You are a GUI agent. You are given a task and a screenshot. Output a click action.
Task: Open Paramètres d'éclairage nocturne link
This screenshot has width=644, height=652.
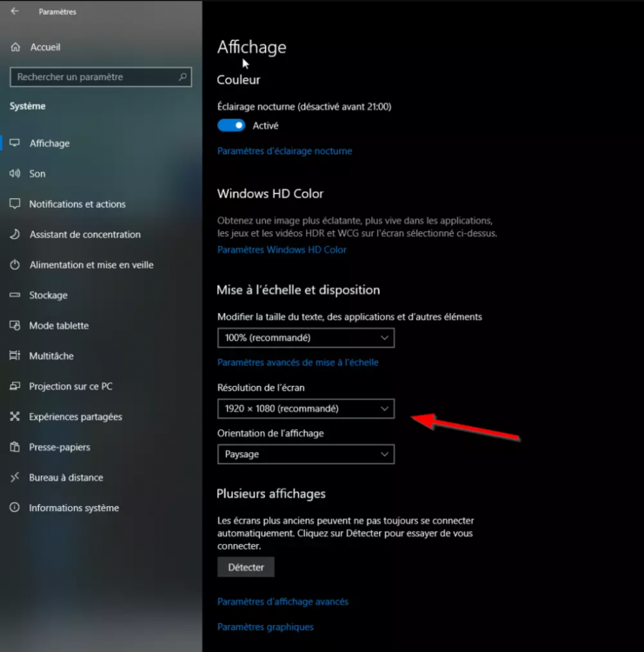284,151
